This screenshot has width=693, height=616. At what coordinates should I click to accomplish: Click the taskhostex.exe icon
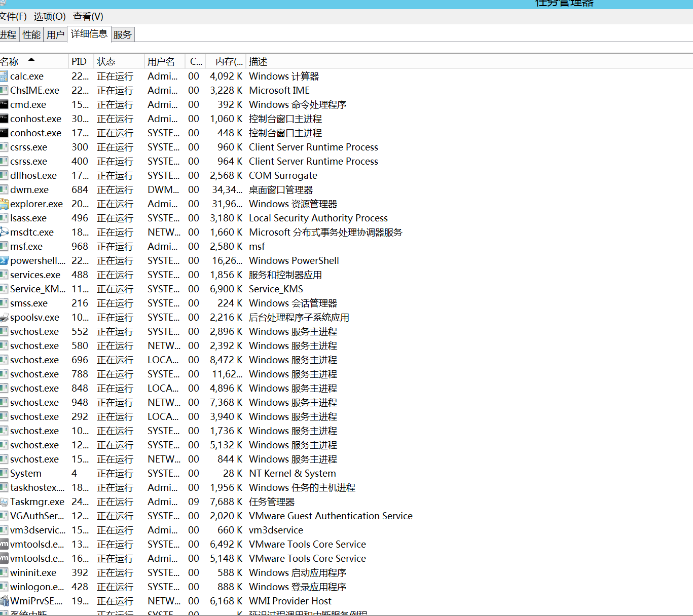point(4,488)
